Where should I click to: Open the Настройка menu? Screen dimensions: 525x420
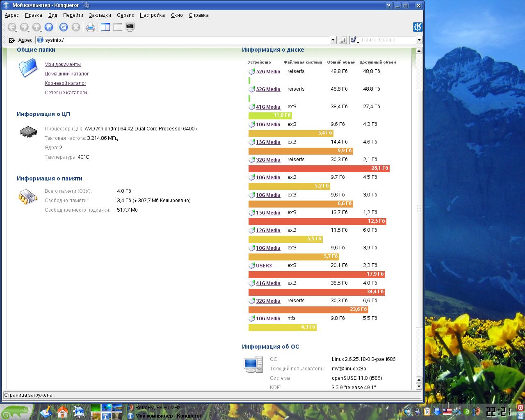152,15
